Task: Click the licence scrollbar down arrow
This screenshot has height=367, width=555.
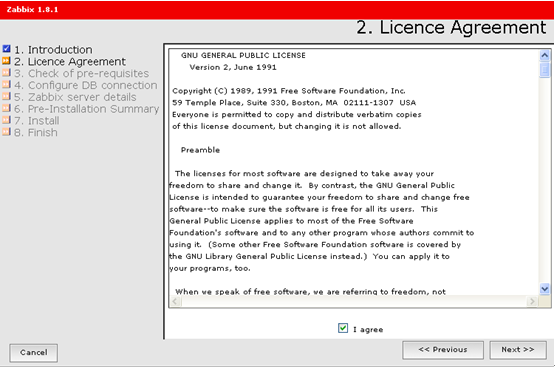Action: point(545,289)
